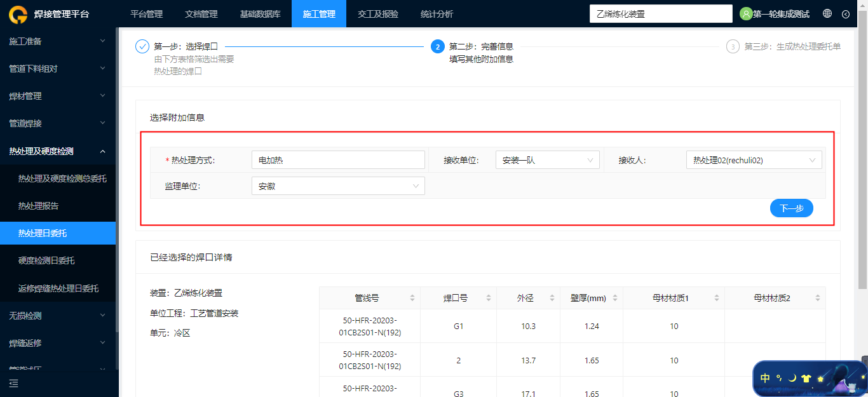The height and width of the screenshot is (397, 868).
Task: Switch to 交工及报验 top tab
Action: (378, 14)
